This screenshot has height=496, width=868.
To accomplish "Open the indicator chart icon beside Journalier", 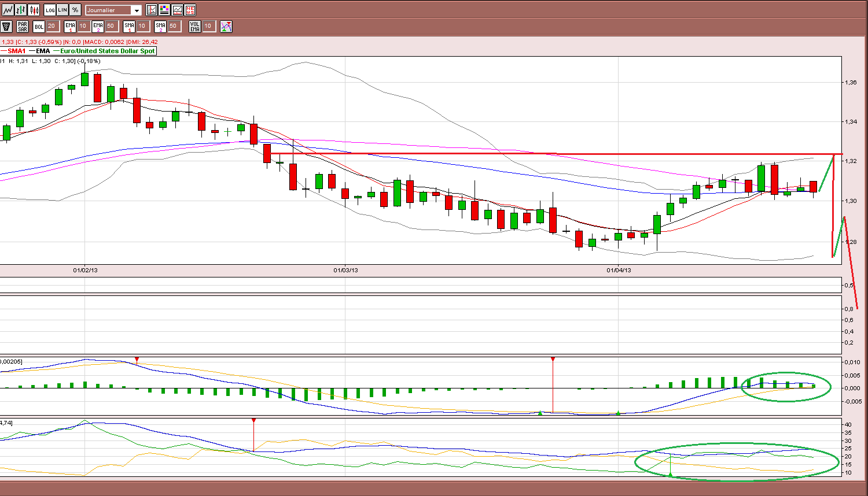I will tap(152, 10).
